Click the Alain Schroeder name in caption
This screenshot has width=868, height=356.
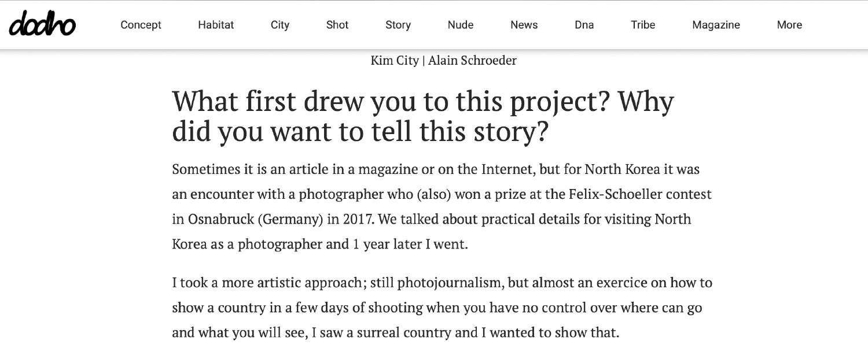tap(472, 60)
